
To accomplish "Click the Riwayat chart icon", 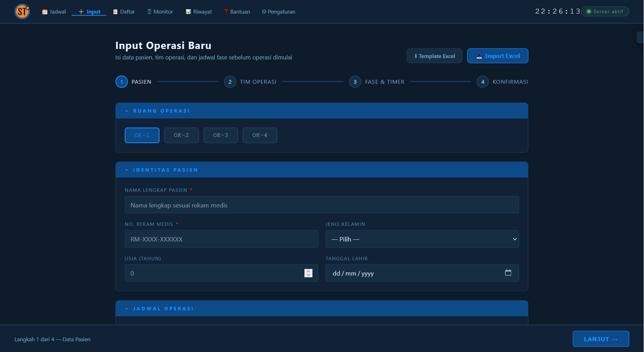I will [188, 12].
